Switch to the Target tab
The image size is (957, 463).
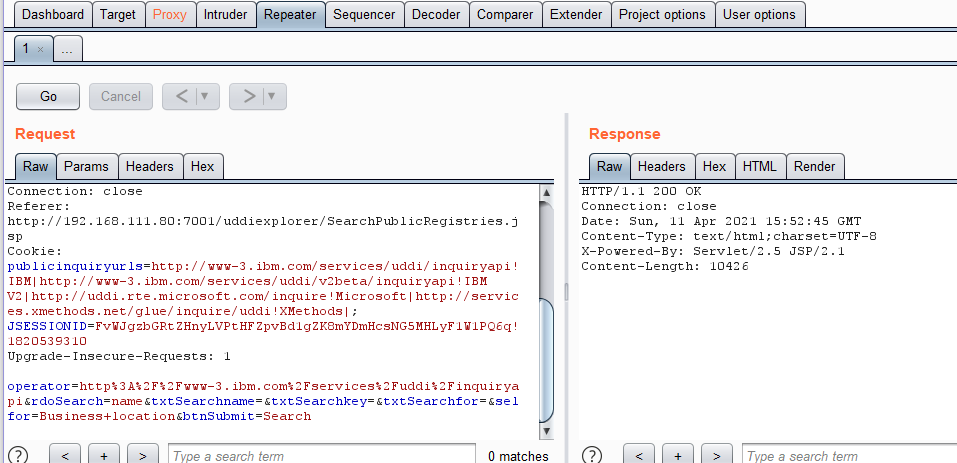coord(118,15)
